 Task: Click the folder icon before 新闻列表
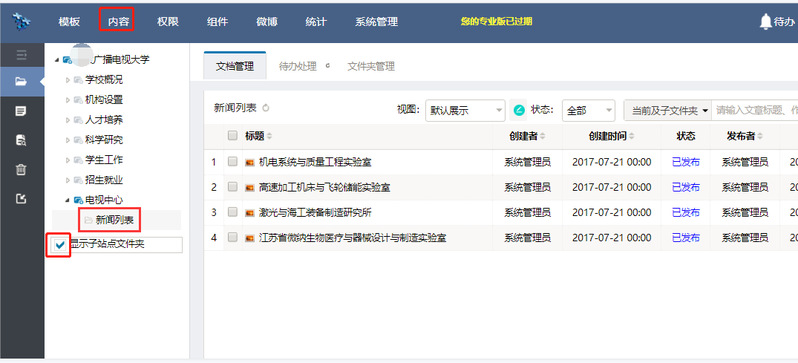point(89,220)
